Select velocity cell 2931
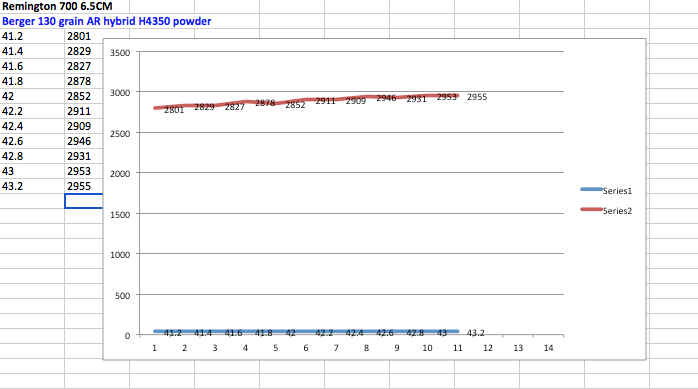 84,156
